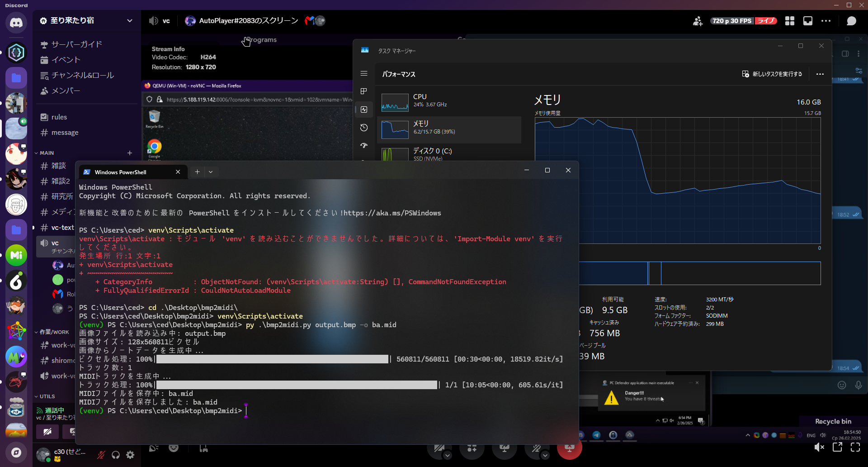Collapse the MAIN channel category

47,153
